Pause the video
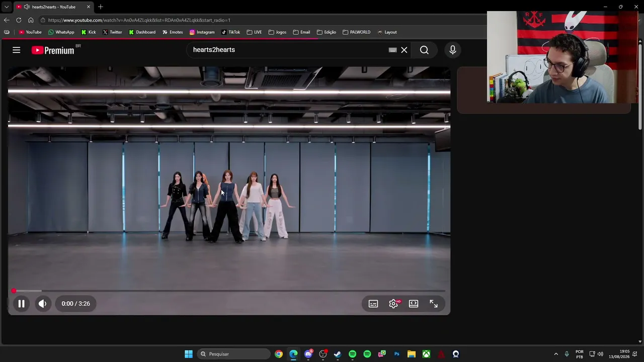The image size is (644, 362). pyautogui.click(x=22, y=304)
